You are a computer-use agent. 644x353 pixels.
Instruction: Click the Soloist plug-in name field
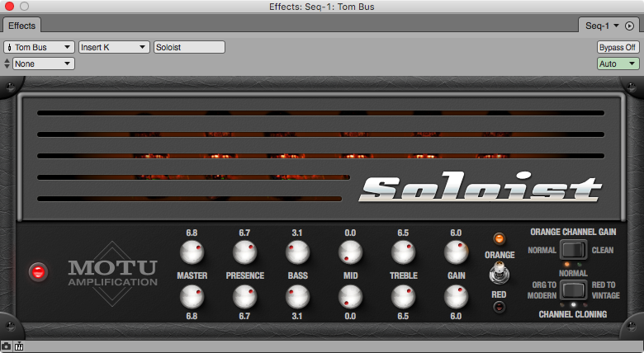point(189,47)
